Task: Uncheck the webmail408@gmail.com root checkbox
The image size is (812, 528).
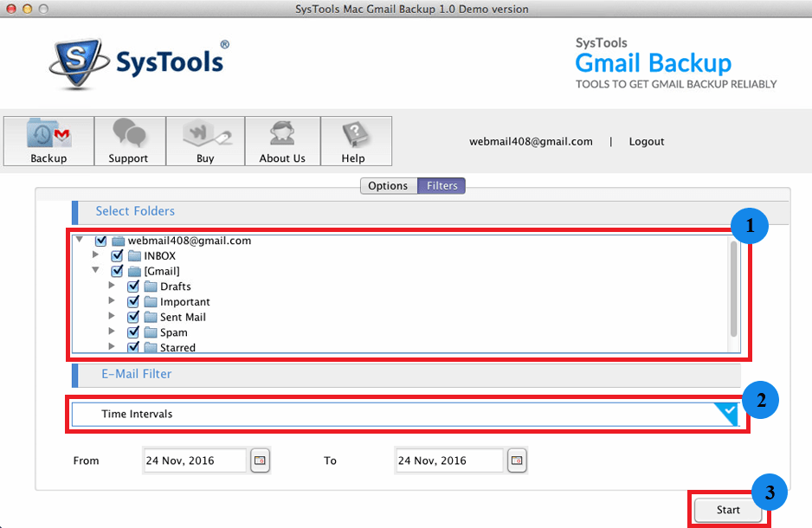Action: pyautogui.click(x=101, y=241)
